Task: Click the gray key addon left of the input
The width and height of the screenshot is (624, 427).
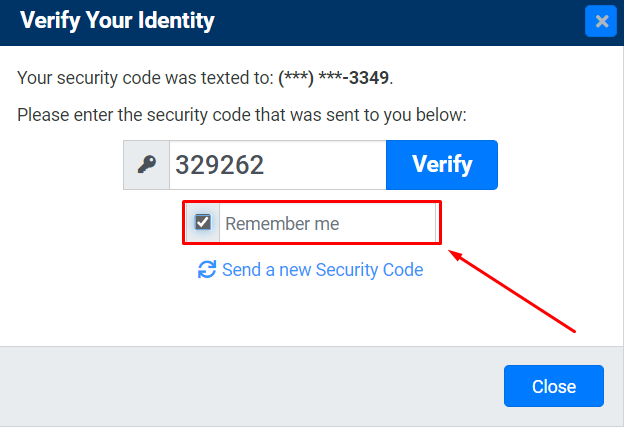Action: [x=146, y=165]
